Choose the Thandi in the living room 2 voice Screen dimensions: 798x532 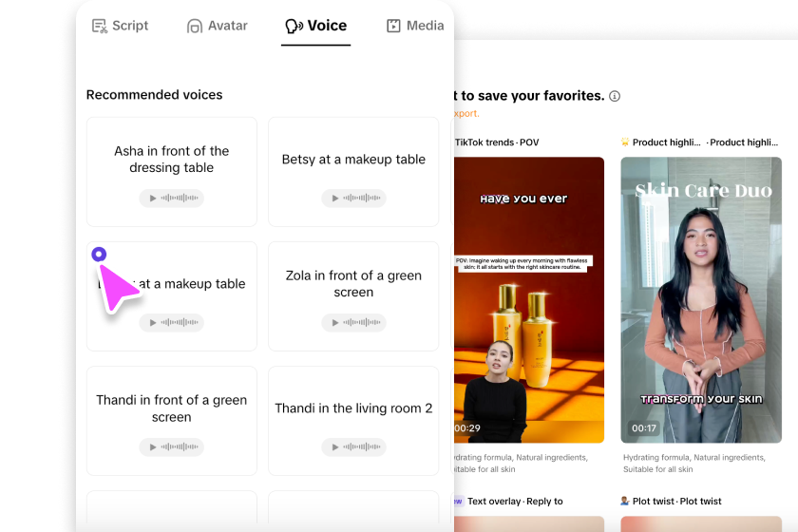click(353, 421)
